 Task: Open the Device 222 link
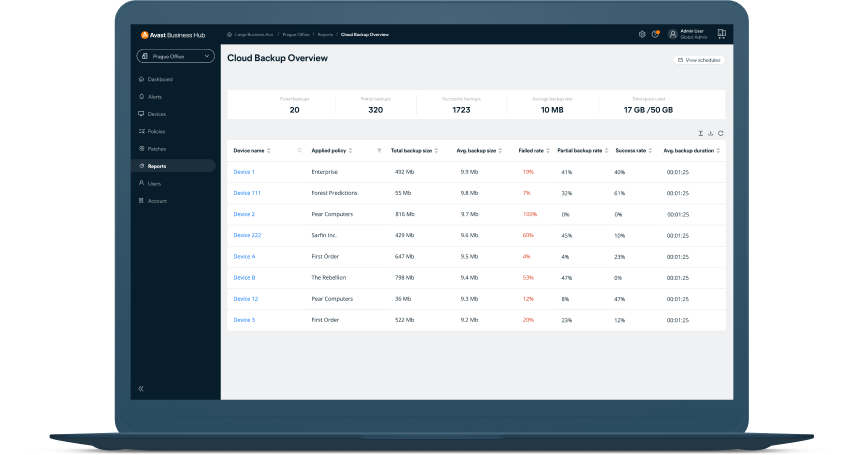tap(247, 235)
